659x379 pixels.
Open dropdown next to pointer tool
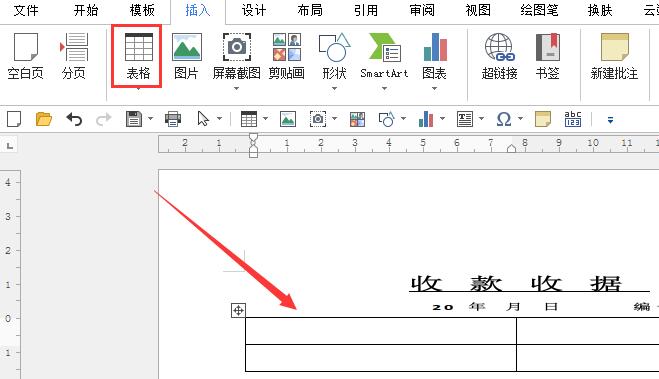[219, 119]
